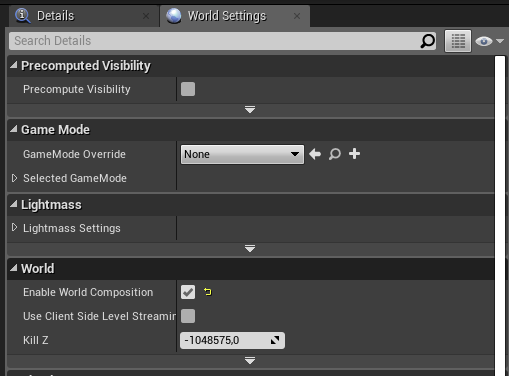Uncheck Enable World Composition
Image resolution: width=509 pixels, height=376 pixels.
188,292
